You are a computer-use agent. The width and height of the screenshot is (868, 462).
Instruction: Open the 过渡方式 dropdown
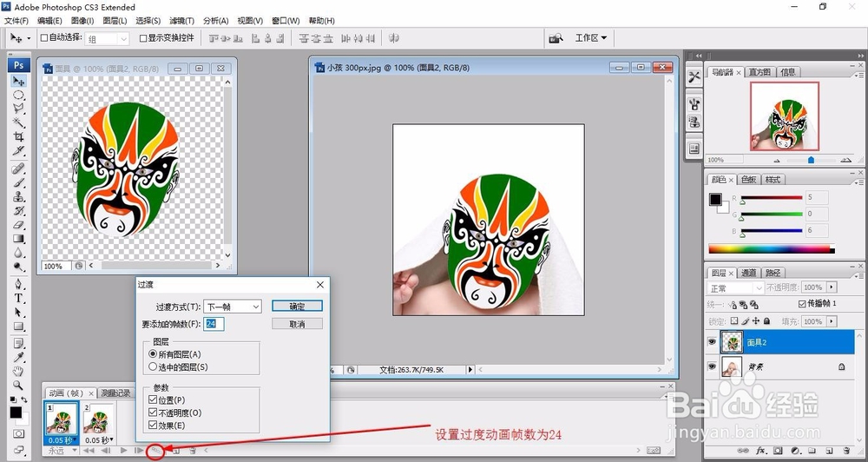[x=233, y=307]
